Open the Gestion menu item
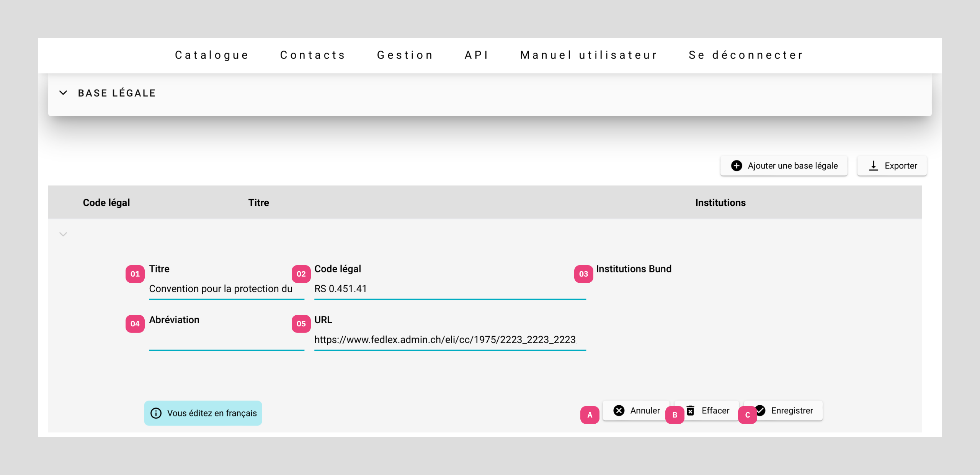 [x=405, y=55]
